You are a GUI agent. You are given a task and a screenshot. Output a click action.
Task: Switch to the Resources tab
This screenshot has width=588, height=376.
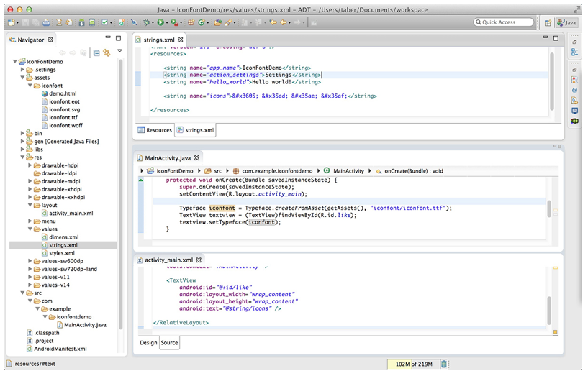tap(155, 130)
